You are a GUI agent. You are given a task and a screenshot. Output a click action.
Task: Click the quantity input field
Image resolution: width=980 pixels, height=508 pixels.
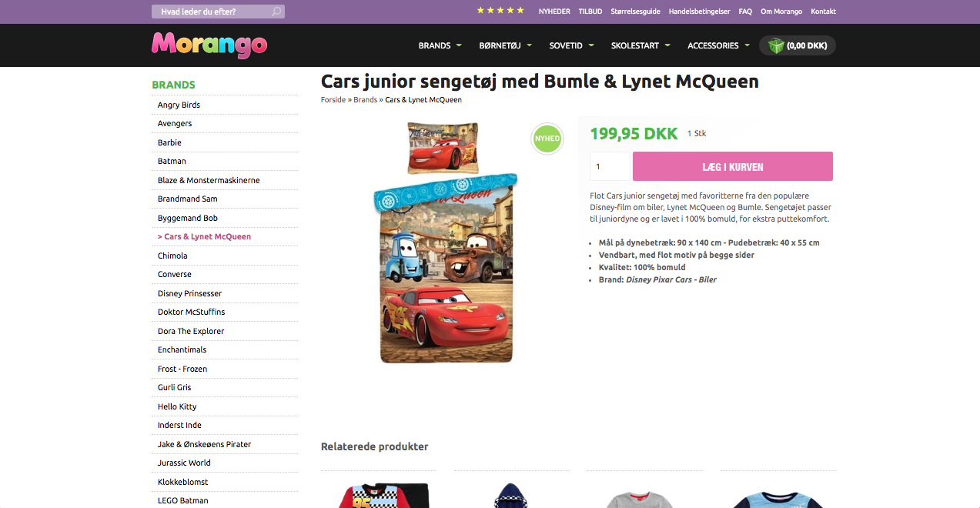click(609, 166)
